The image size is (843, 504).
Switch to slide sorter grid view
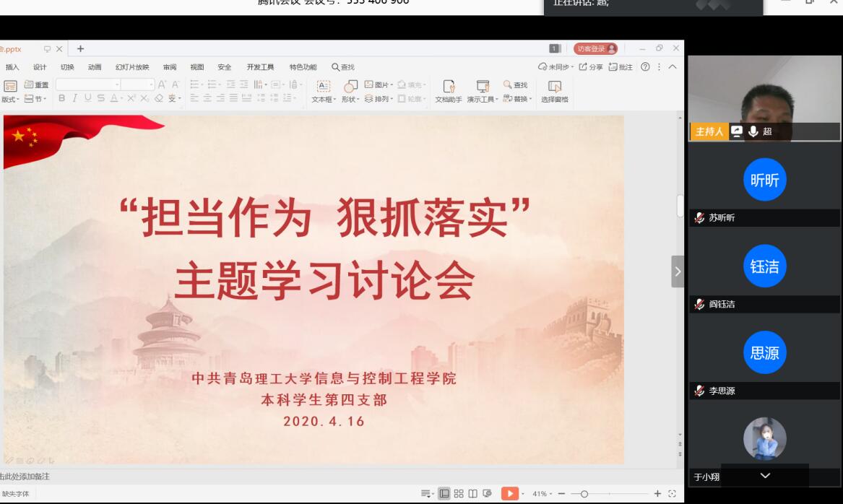pyautogui.click(x=459, y=494)
